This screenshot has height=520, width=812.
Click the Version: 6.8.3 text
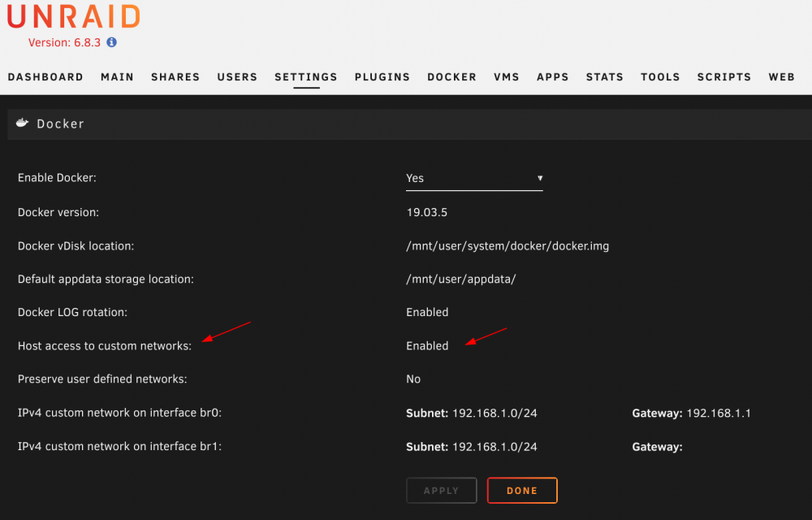coord(64,42)
